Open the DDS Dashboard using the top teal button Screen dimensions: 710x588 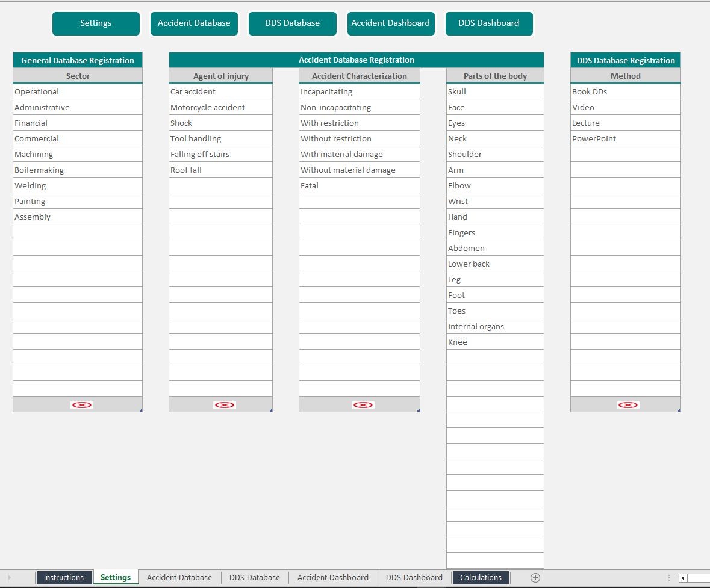pyautogui.click(x=489, y=23)
